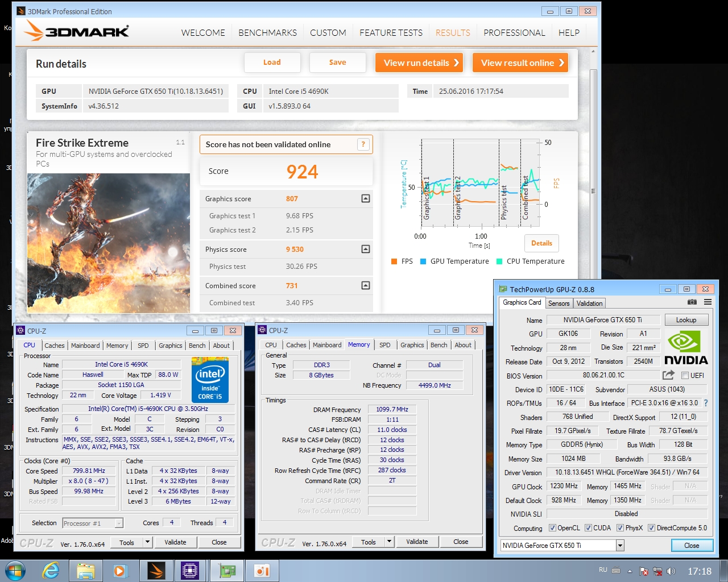Open the GPU selection dropdown in GPU-Z

pyautogui.click(x=620, y=546)
